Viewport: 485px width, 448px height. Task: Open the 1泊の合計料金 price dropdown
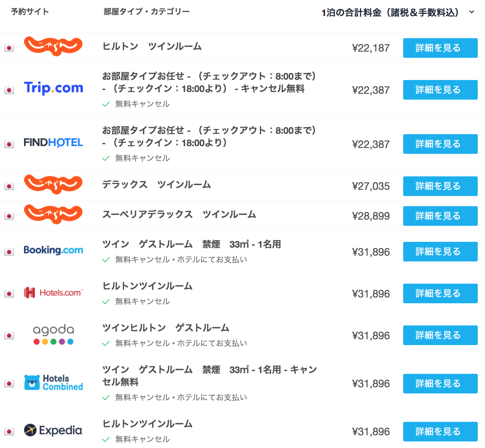tap(390, 13)
